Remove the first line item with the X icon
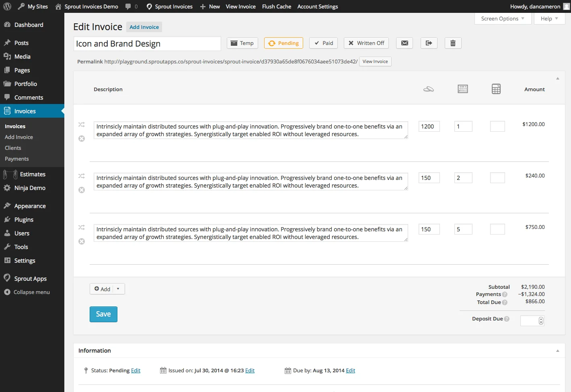 click(x=82, y=138)
